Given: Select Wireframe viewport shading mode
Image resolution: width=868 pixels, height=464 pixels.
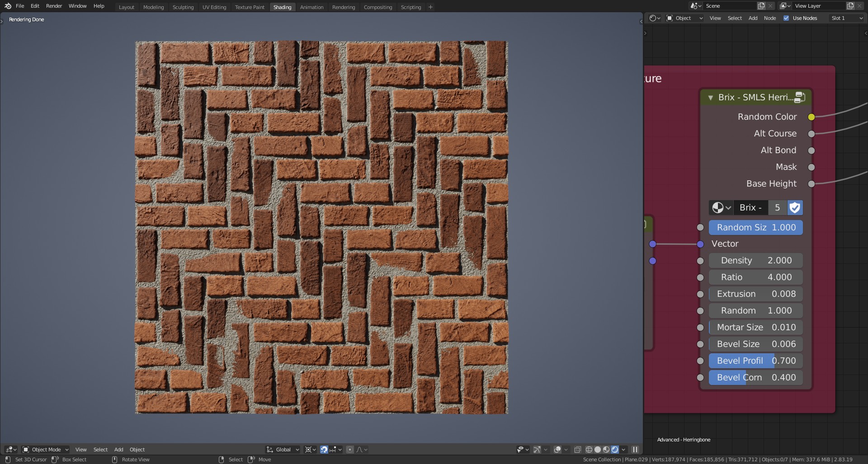Looking at the screenshot, I should point(589,450).
